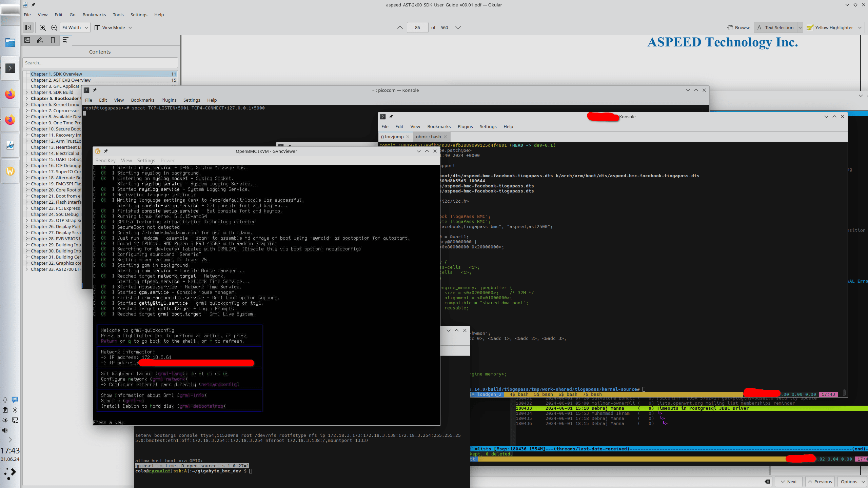Go to previous page arrow

tap(400, 27)
